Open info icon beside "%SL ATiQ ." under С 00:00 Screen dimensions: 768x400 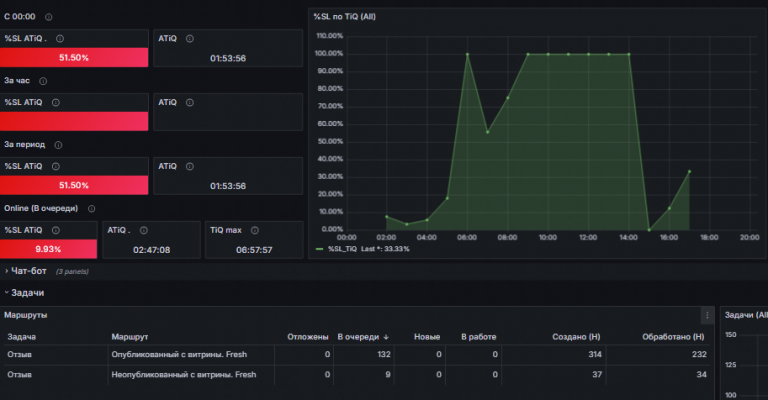[x=60, y=39]
